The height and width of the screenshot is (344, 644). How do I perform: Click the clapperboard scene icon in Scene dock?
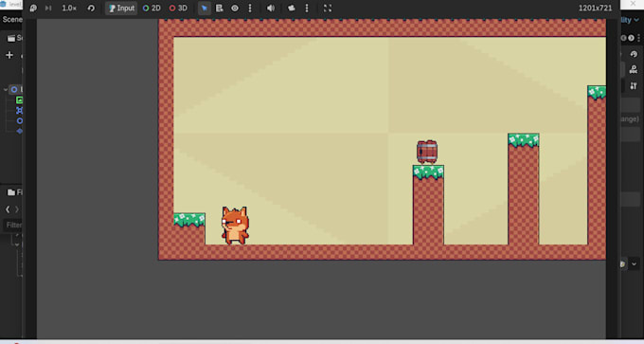coord(11,38)
